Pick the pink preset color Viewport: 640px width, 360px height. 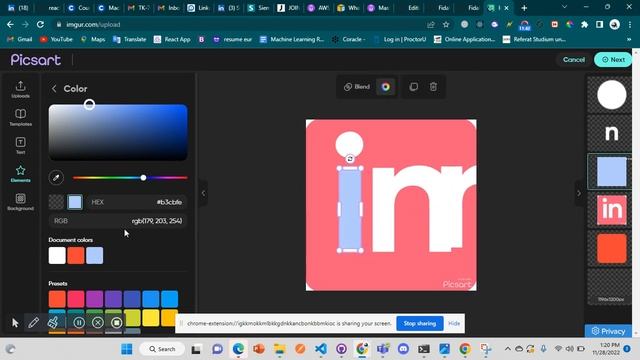pos(76,299)
